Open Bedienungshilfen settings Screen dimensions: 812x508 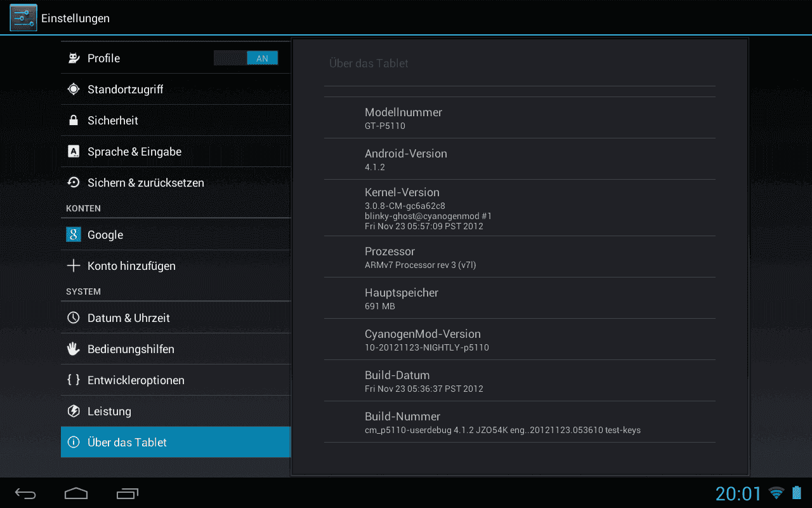[176, 349]
